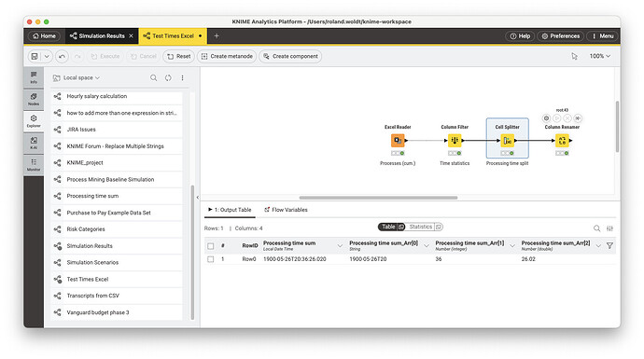
Task: Click the save workflow icon
Action: [35, 56]
